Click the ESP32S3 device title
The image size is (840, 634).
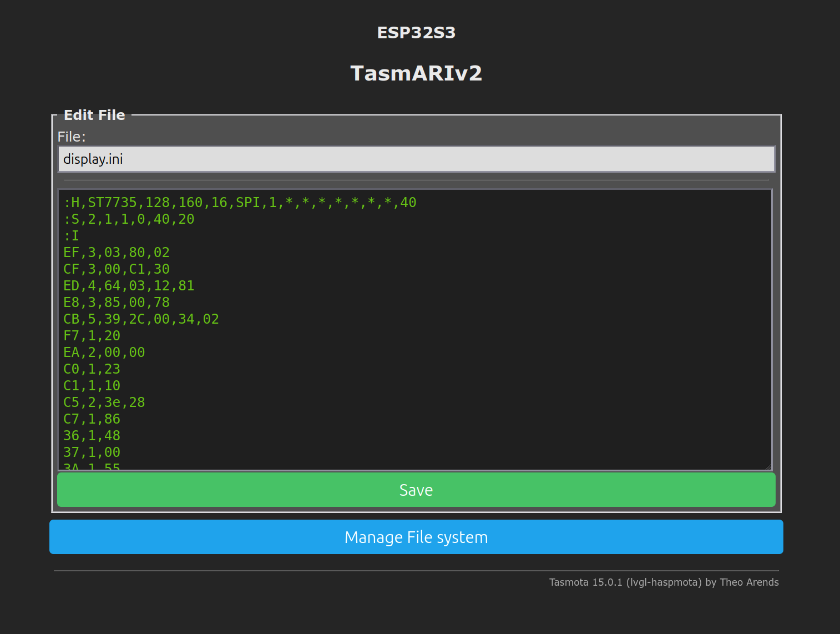(416, 33)
